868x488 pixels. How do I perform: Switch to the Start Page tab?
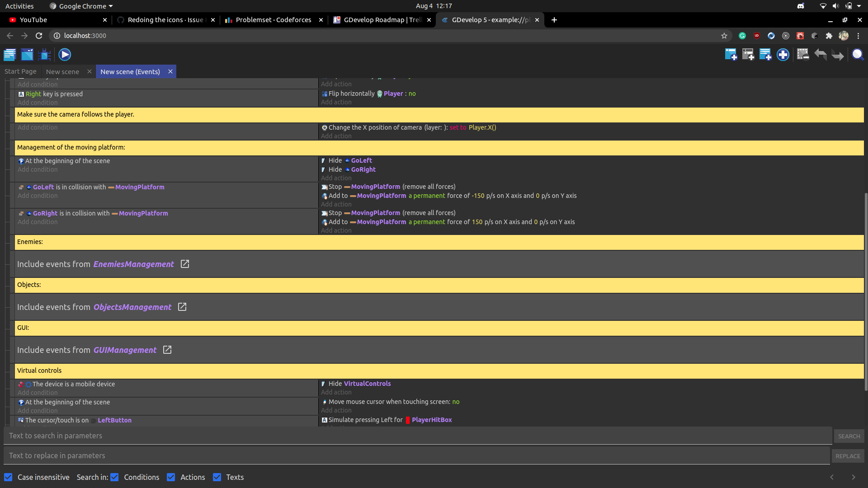pos(20,71)
